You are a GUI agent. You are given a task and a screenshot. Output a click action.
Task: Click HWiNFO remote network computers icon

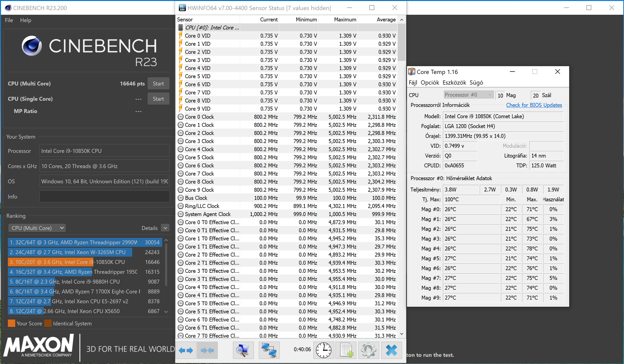269,350
